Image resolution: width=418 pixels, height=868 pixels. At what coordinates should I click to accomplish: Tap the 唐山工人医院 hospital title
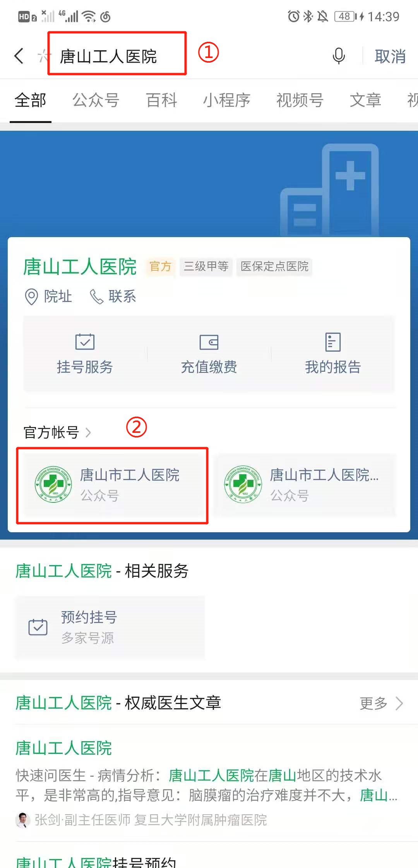[80, 267]
